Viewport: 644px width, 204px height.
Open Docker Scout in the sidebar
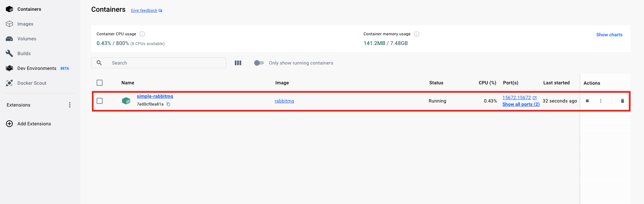coord(32,83)
